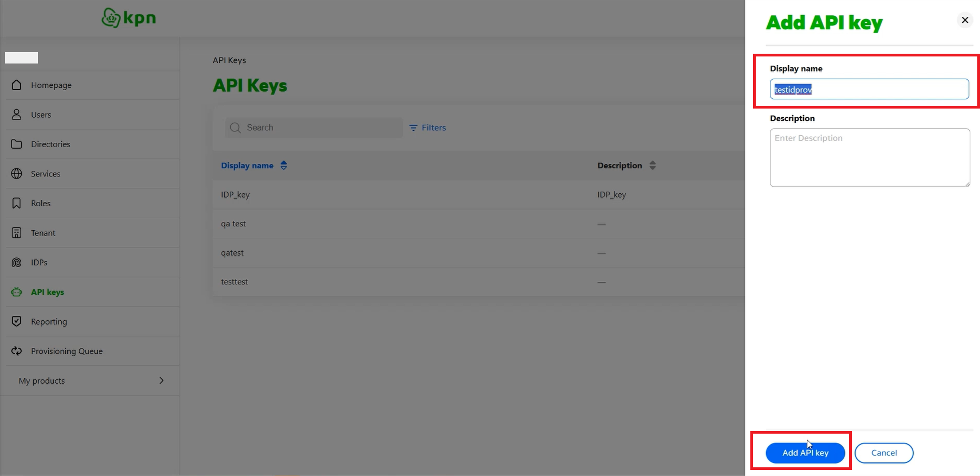Click the Description column header
This screenshot has height=476, width=980.
click(x=619, y=166)
